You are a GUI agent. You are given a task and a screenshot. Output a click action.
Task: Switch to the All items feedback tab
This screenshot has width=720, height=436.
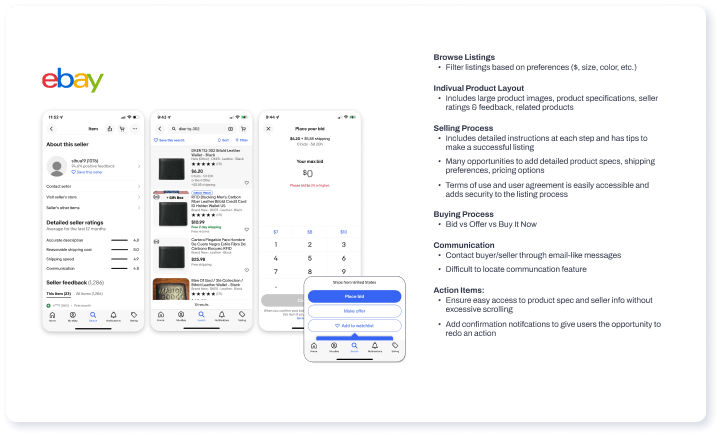click(x=90, y=294)
